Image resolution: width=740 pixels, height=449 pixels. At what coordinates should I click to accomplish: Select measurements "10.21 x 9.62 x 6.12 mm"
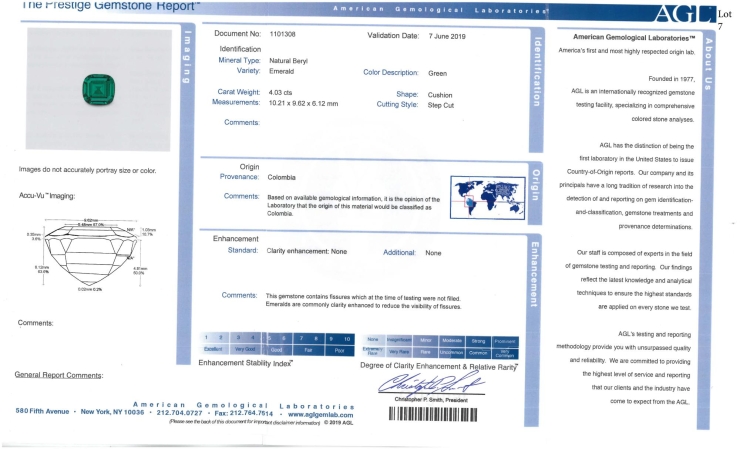[303, 103]
